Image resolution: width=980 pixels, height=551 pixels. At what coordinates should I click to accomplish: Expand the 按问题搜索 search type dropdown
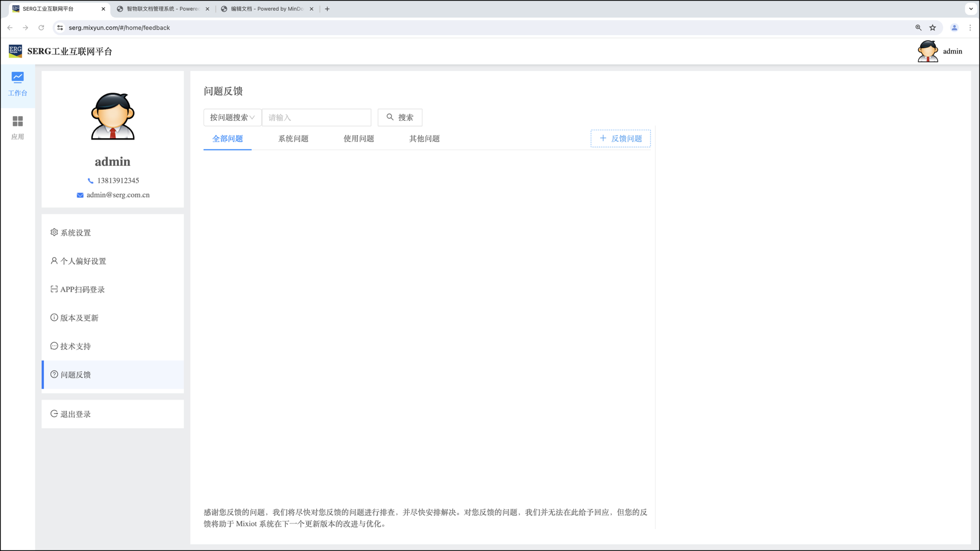click(x=232, y=117)
